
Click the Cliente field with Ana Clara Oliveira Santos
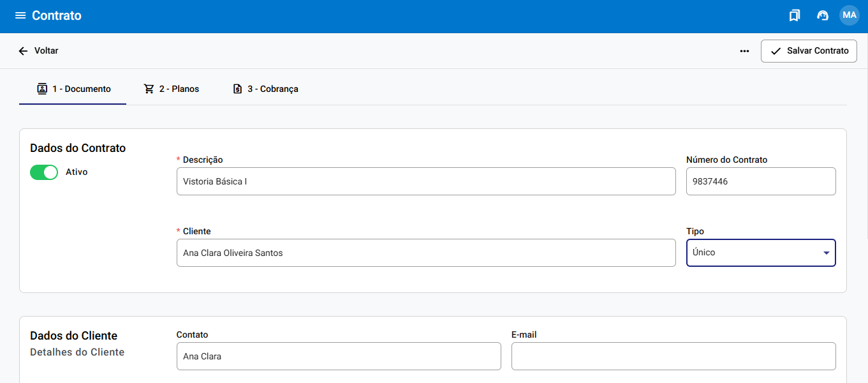(x=425, y=253)
